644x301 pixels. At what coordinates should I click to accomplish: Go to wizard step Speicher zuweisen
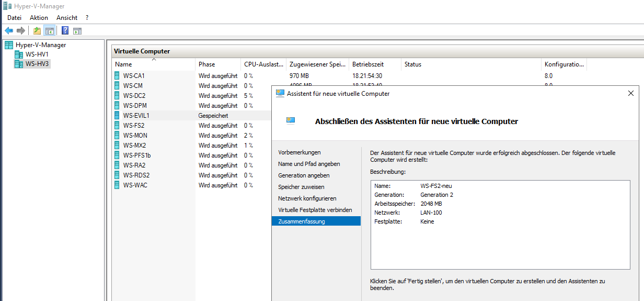[x=301, y=187]
